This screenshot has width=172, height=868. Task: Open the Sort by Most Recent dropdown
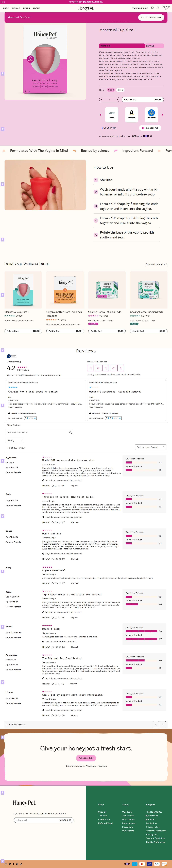[151, 447]
